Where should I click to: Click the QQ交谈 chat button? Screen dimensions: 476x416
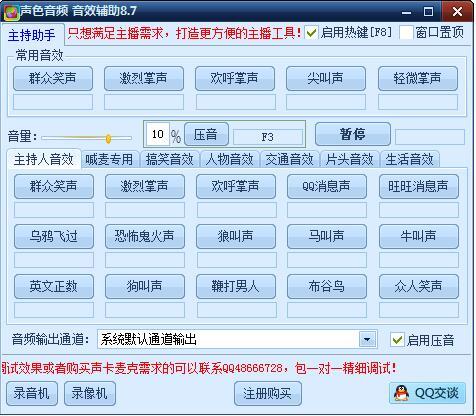click(x=427, y=393)
